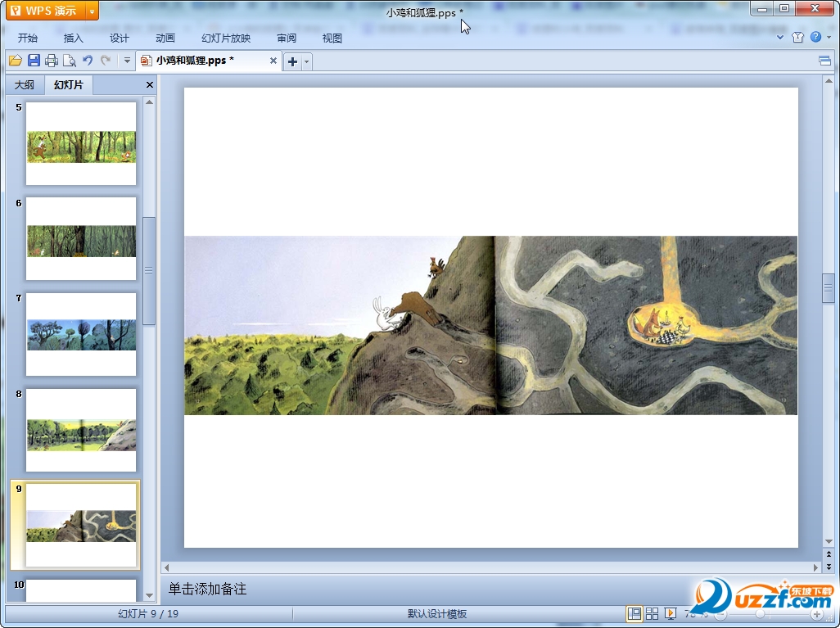840x628 pixels.
Task: Close the 小鸡和狐狸.pps document tab
Action: [x=273, y=61]
